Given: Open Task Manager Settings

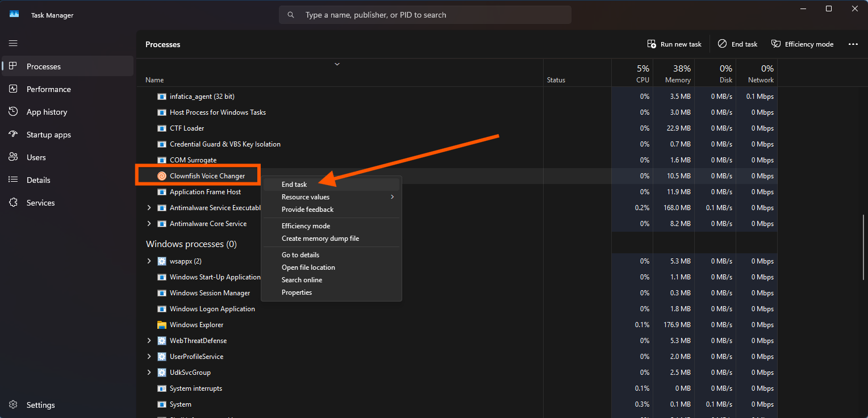Looking at the screenshot, I should [x=40, y=405].
